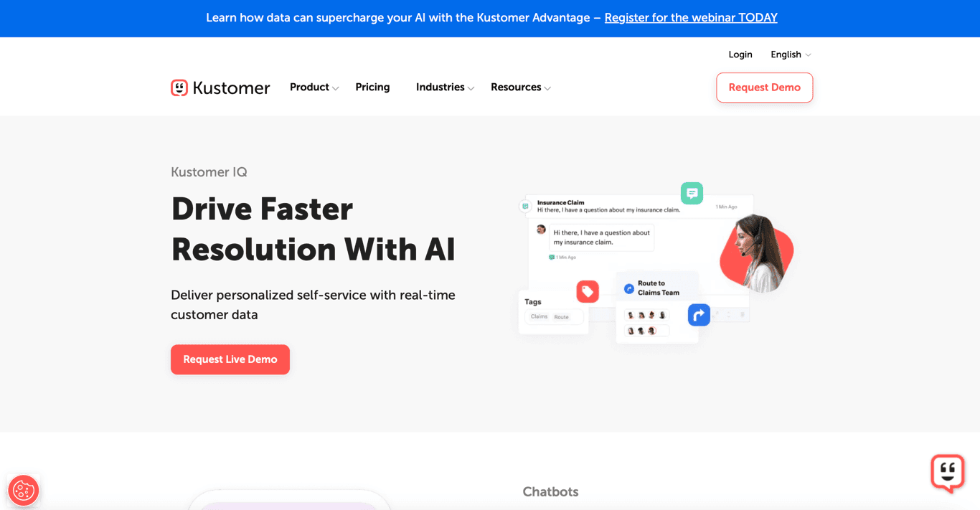Click the teal message icon beside Insurance Claim

coord(524,206)
